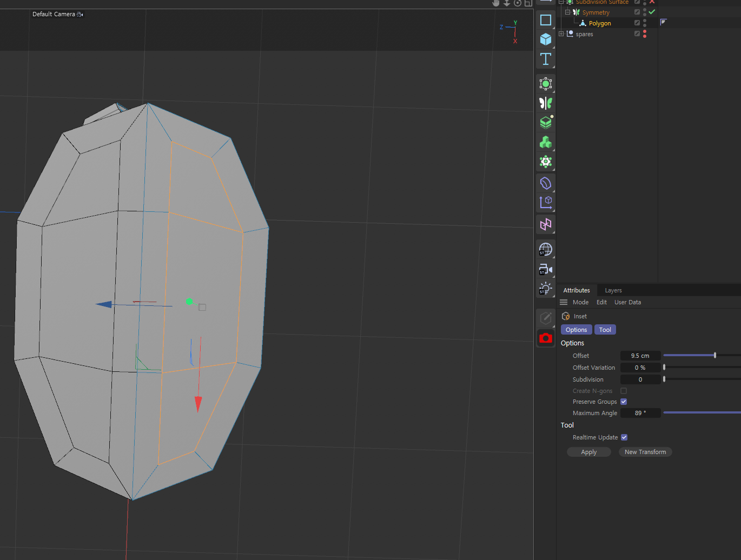The image size is (741, 560).
Task: Open the Edit menu in Attributes
Action: [x=601, y=302]
